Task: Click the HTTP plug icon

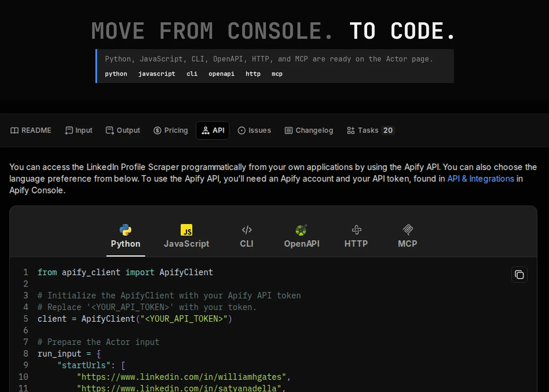Action: 357,230
